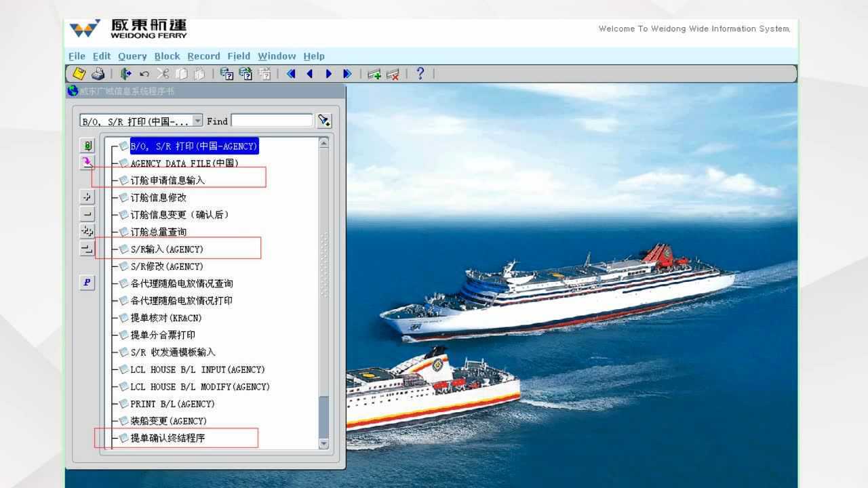Select the P button in the left panel
The height and width of the screenshot is (488, 868).
coord(86,283)
